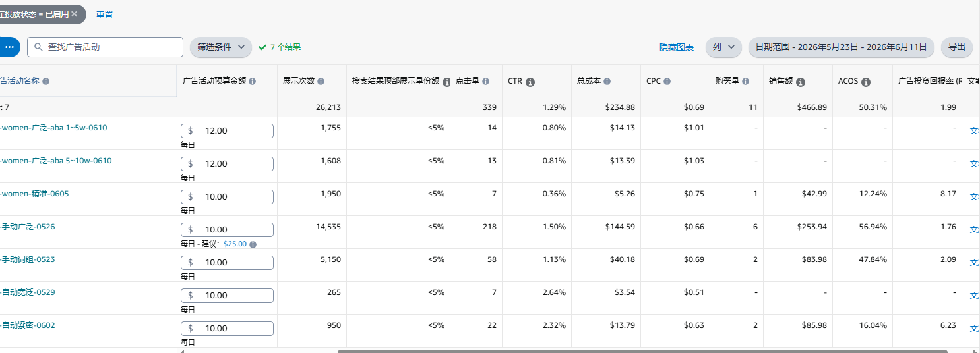Open the 筛选条件 dropdown
This screenshot has width=980, height=353.
pyautogui.click(x=221, y=47)
